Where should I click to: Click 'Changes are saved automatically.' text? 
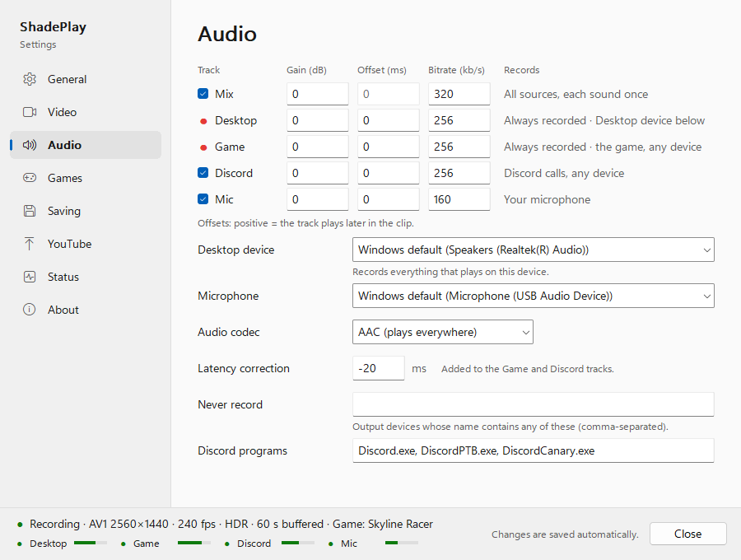click(x=565, y=534)
